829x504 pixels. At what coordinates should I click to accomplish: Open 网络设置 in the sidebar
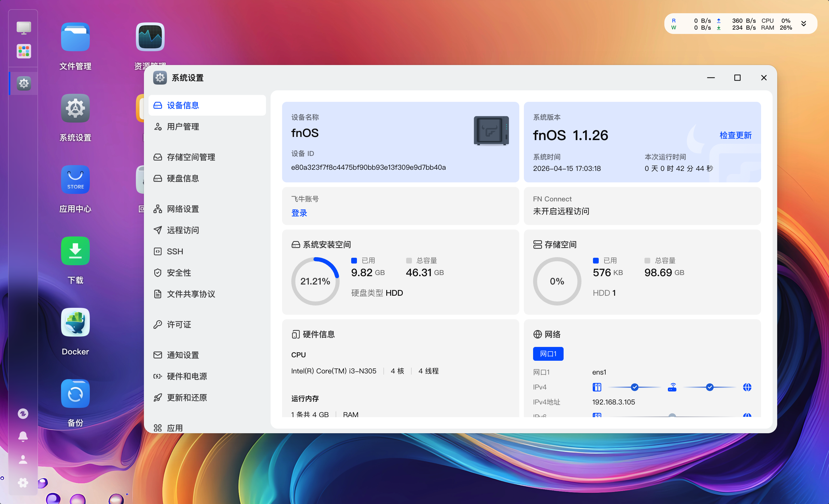pyautogui.click(x=183, y=209)
